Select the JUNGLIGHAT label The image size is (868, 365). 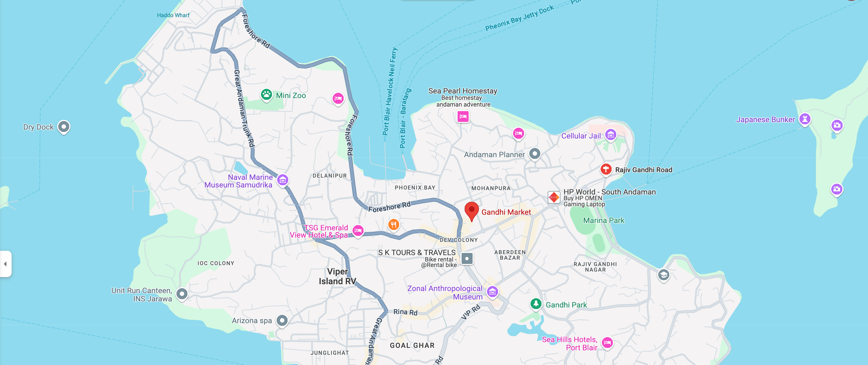click(x=330, y=352)
